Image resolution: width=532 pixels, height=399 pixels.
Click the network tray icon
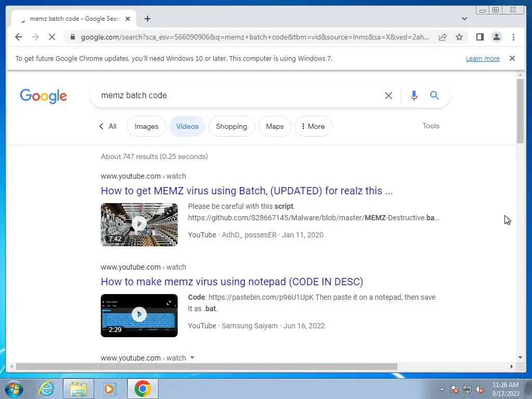467,389
